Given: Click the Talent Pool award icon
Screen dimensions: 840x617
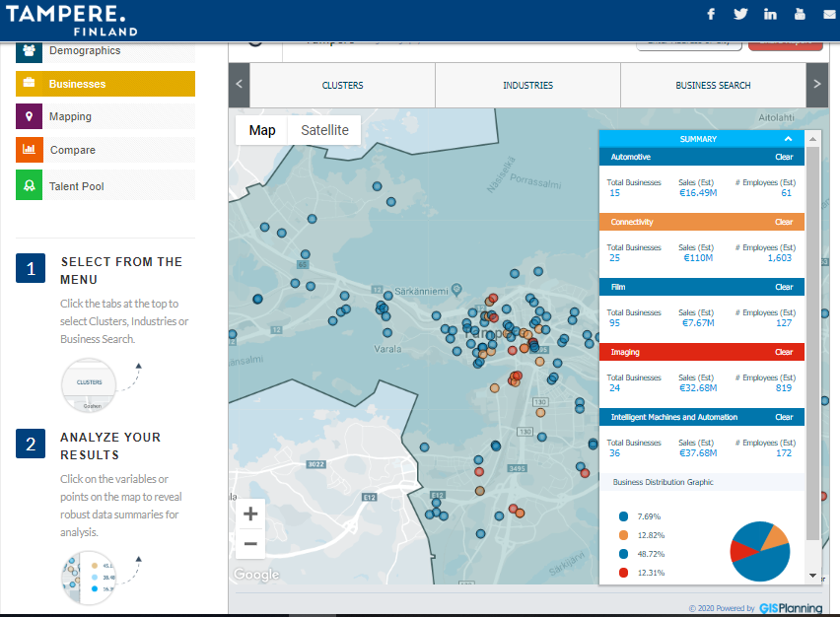Looking at the screenshot, I should pyautogui.click(x=29, y=185).
